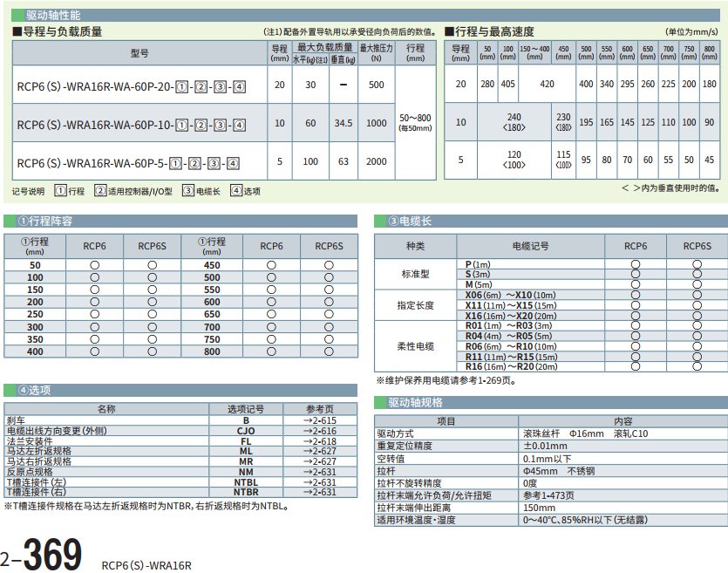Select cable code X06(6m)~X10(10m)
Image resolution: width=728 pixels, height=573 pixels.
(x=511, y=296)
